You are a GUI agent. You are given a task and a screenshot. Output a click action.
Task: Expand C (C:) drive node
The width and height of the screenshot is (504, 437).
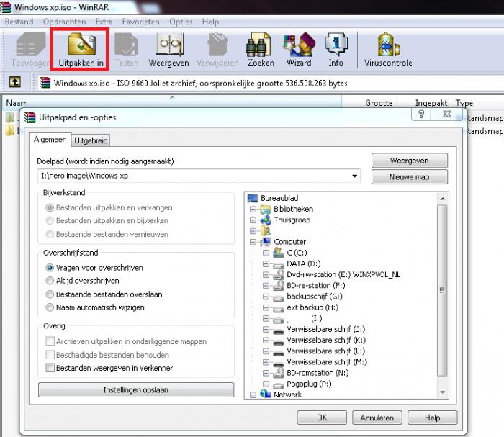click(266, 253)
